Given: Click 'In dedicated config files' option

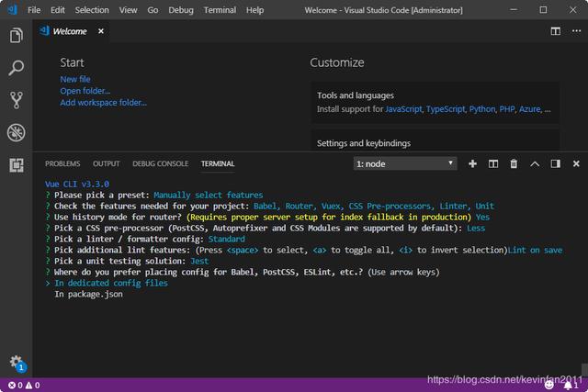Looking at the screenshot, I should [111, 283].
